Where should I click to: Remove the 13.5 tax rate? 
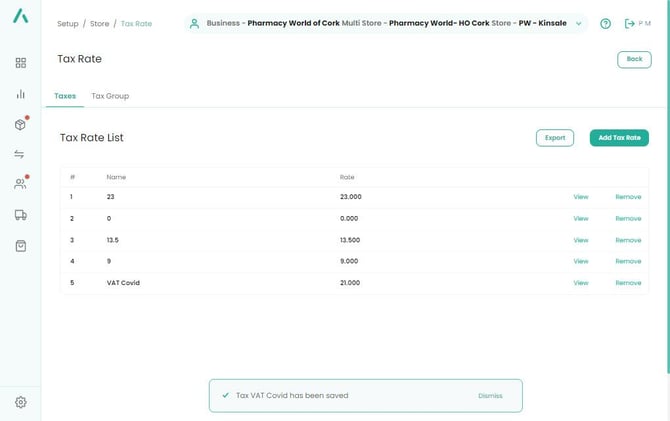click(x=628, y=240)
